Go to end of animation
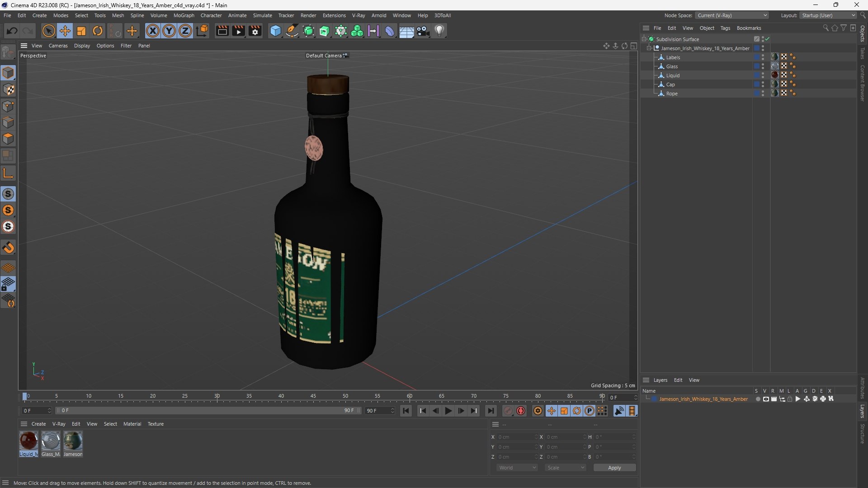868x488 pixels. 491,411
